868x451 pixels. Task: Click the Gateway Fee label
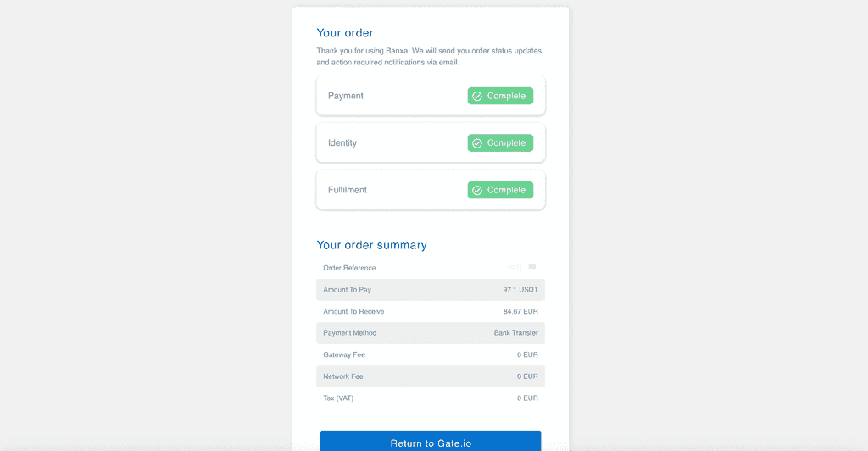point(344,354)
